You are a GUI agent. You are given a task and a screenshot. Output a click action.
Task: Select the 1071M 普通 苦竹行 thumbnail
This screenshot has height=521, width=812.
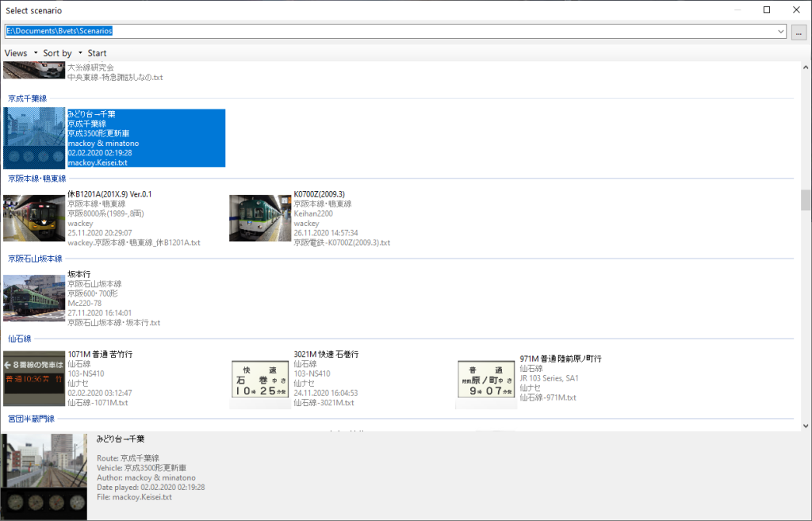click(x=34, y=378)
